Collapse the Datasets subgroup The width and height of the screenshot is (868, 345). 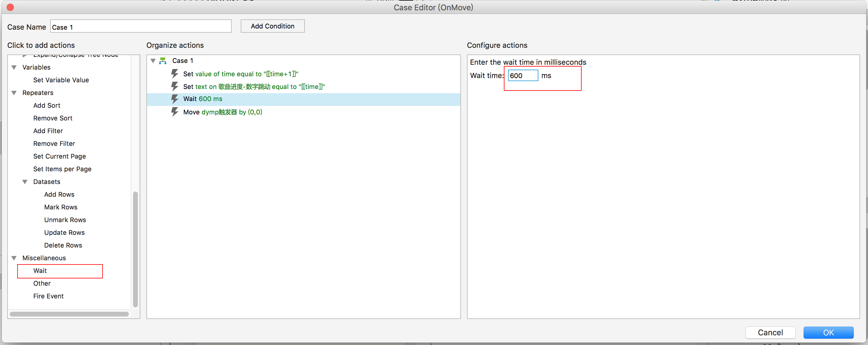[x=25, y=182]
